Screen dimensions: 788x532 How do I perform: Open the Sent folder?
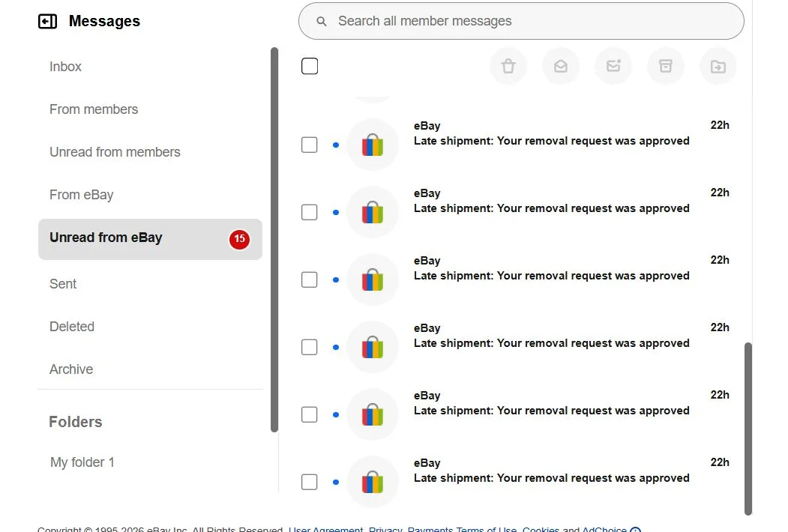point(63,284)
